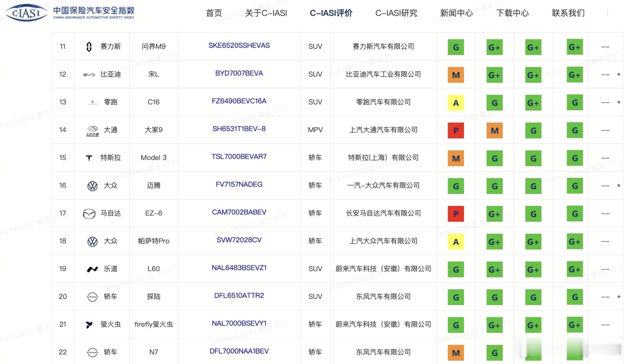Open 联系我们 page
The image size is (627, 364).
click(x=568, y=13)
